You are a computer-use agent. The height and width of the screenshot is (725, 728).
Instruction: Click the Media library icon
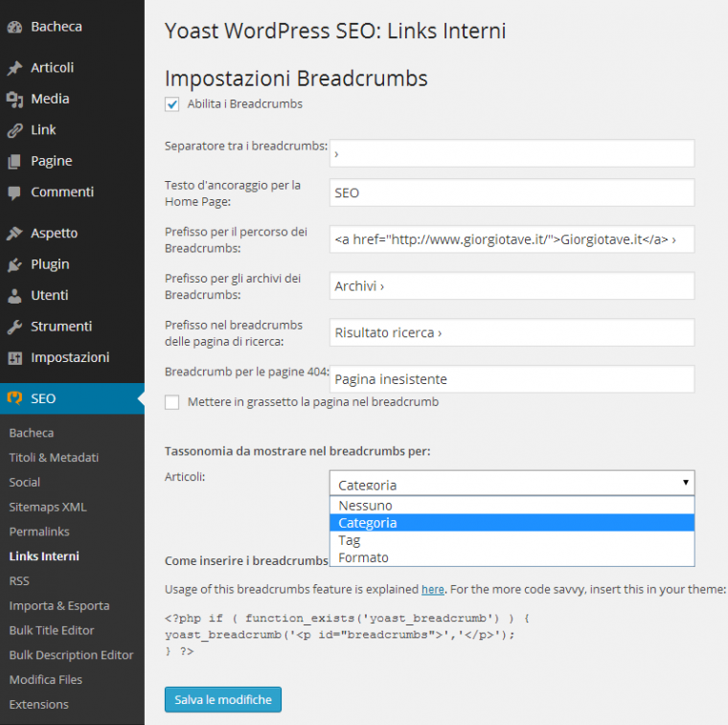coord(15,100)
